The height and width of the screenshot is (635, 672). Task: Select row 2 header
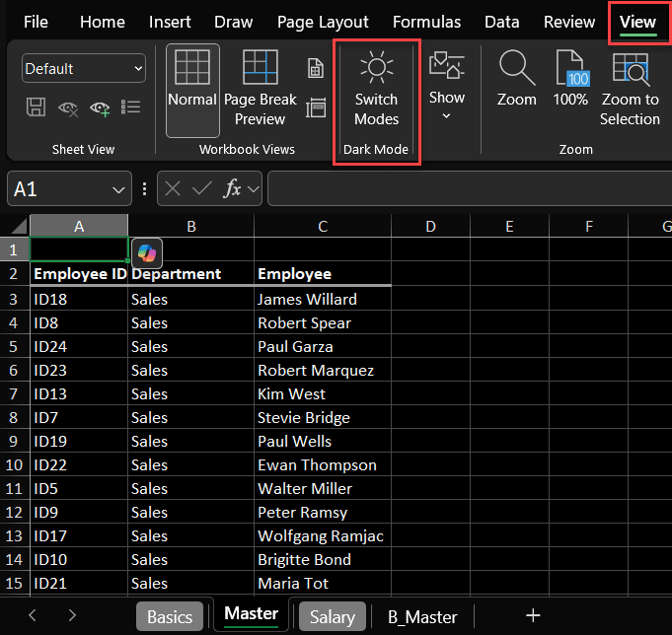click(x=14, y=273)
